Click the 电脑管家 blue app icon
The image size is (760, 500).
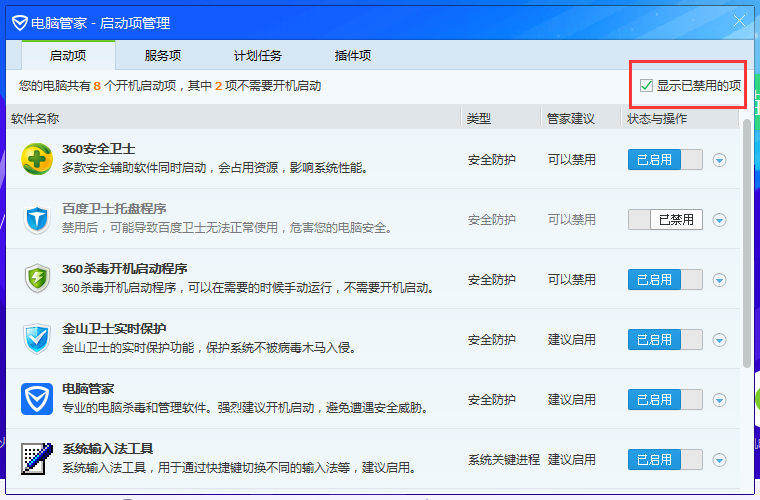pos(37,399)
